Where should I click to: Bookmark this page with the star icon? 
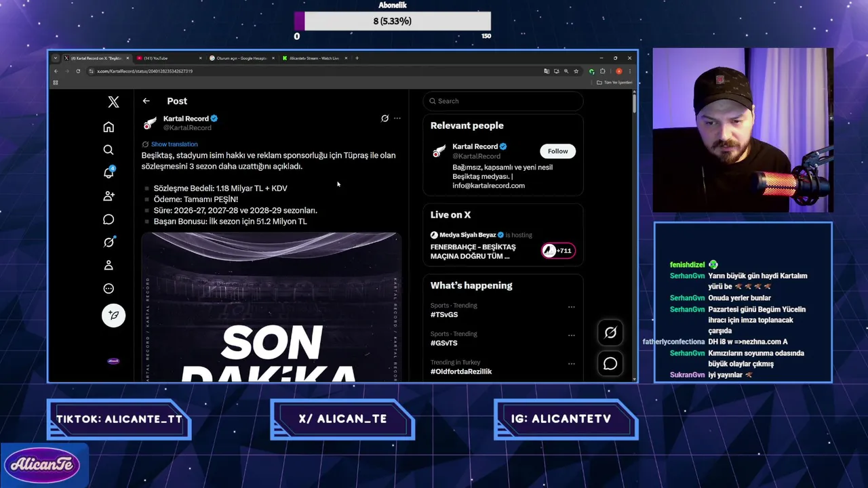pyautogui.click(x=576, y=71)
